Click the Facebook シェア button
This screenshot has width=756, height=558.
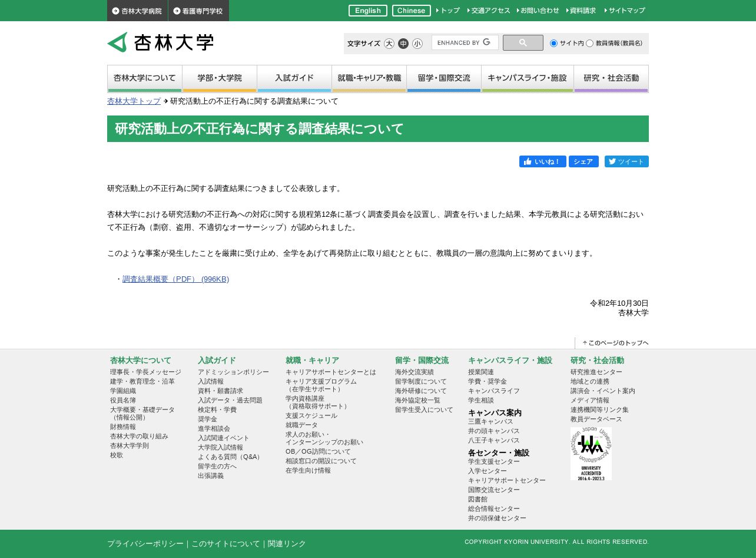(583, 161)
